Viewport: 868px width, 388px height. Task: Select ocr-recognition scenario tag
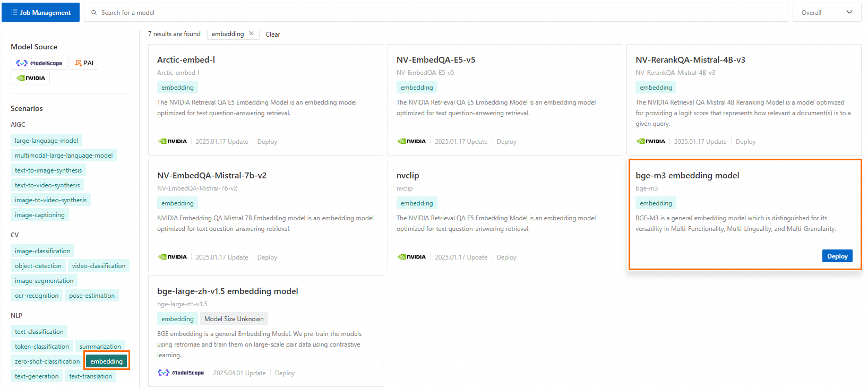click(x=37, y=296)
